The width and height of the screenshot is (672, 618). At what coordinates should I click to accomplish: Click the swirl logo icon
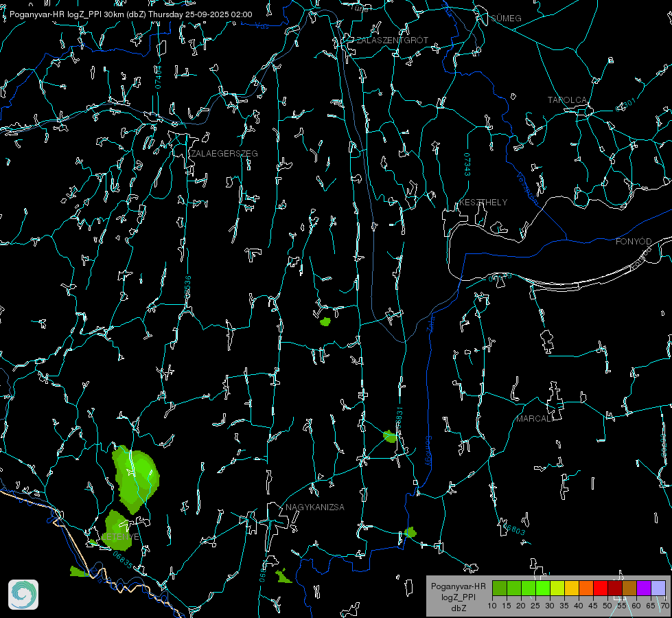tap(23, 595)
